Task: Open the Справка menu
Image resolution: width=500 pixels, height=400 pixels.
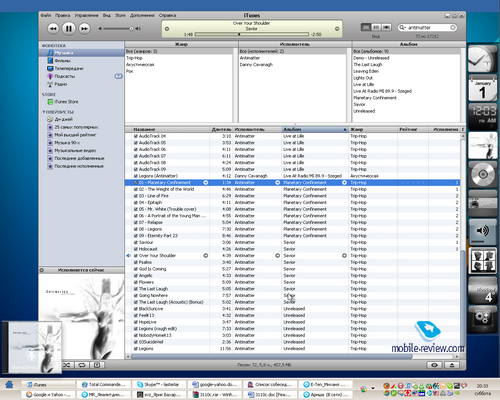Action: (167, 15)
